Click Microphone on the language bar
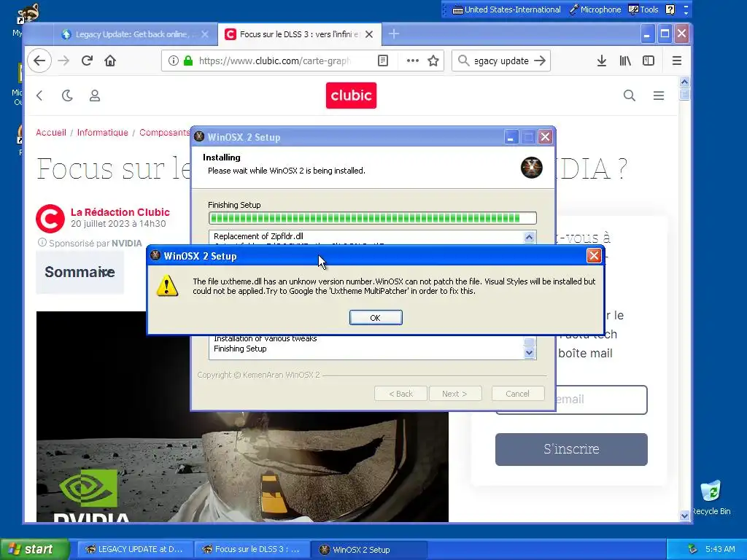 pos(595,9)
